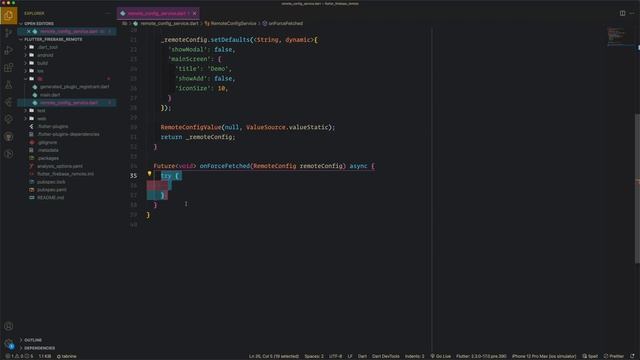This screenshot has height=360, width=640.
Task: Click the lightbulb code action on line 35
Action: 150,174
